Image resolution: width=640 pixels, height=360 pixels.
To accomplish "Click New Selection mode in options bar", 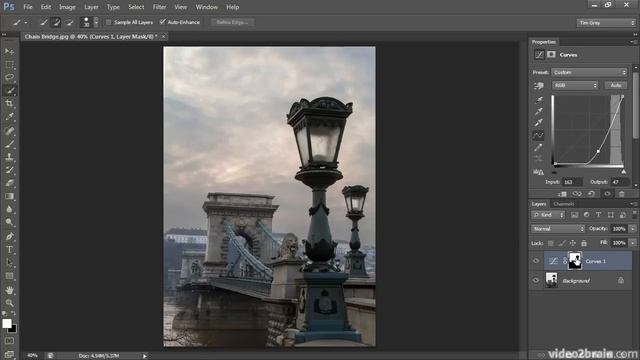I will (x=44, y=22).
